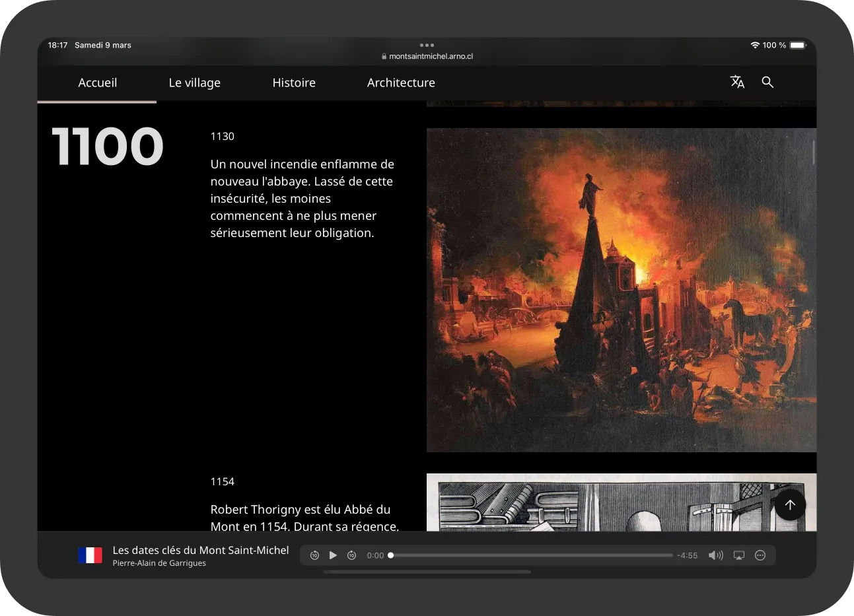Rewind audio by 10 seconds
This screenshot has width=854, height=616.
pyautogui.click(x=315, y=555)
